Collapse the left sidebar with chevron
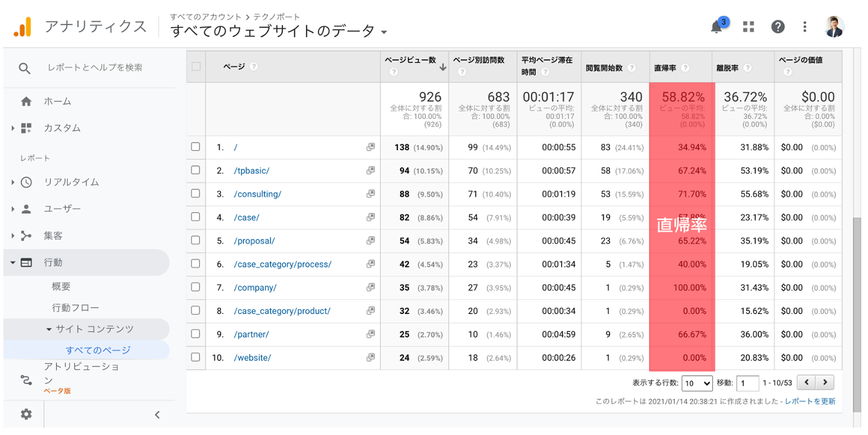This screenshot has width=868, height=435. (x=157, y=415)
